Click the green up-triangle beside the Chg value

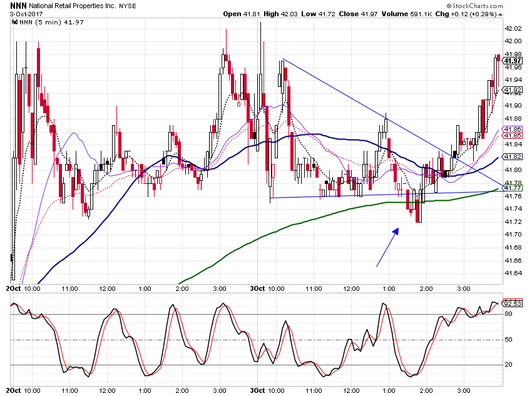click(x=501, y=14)
